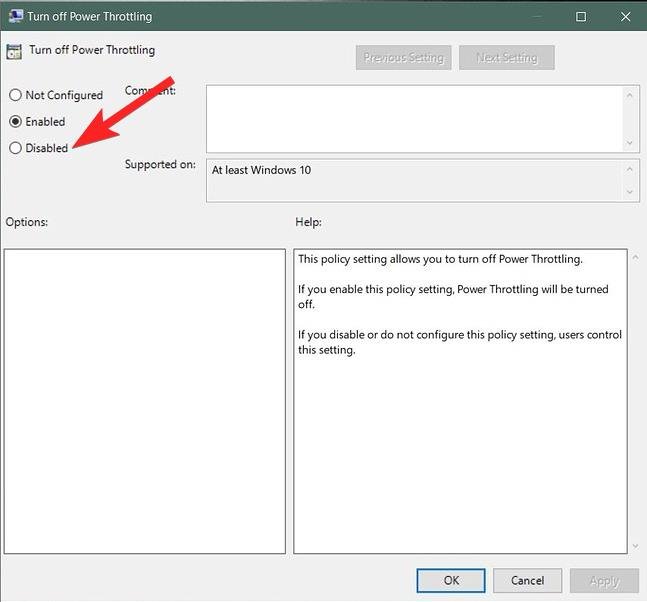Click the policy setting icon beside heading
This screenshot has width=647, height=602.
pyautogui.click(x=14, y=52)
